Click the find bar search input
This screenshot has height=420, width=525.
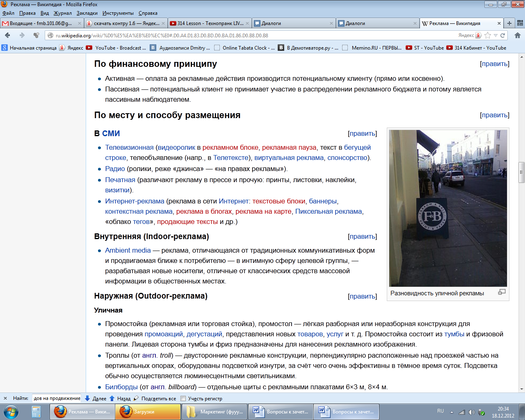click(x=57, y=398)
